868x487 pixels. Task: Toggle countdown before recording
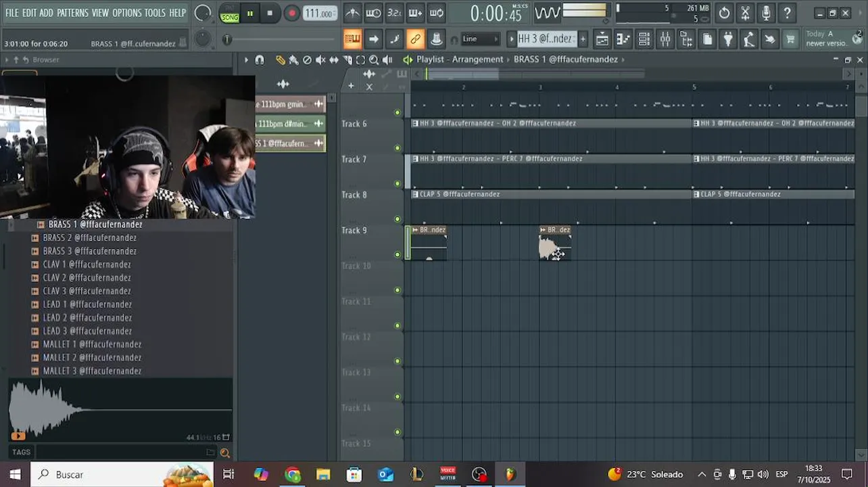click(x=394, y=13)
